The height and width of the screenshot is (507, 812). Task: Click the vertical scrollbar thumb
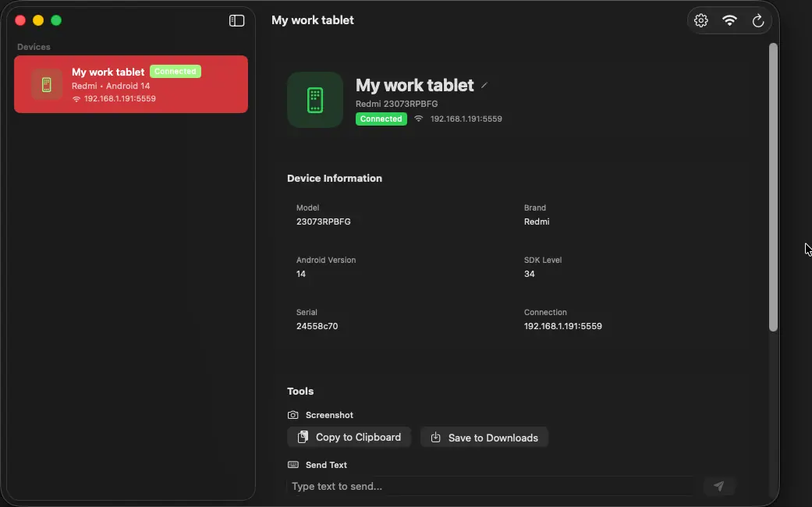773,187
